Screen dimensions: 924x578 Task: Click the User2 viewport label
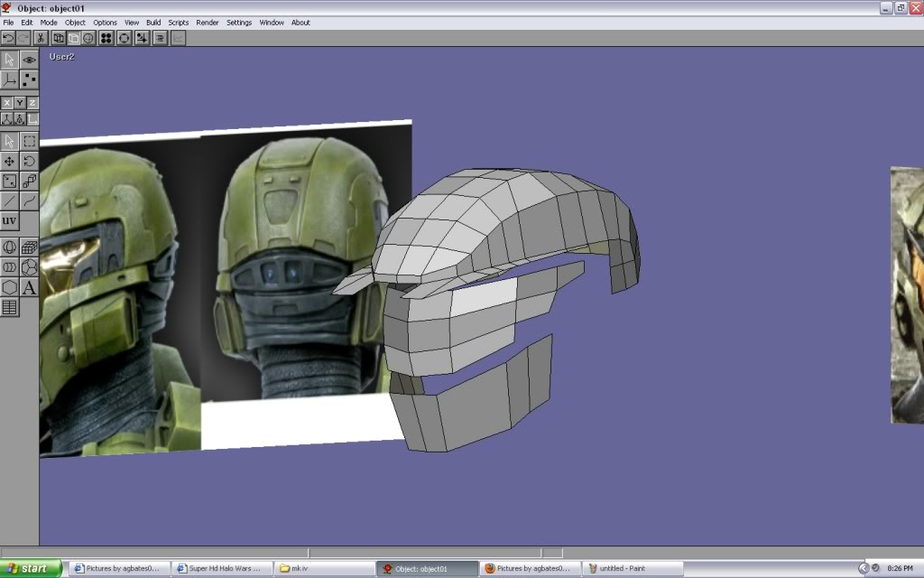62,57
